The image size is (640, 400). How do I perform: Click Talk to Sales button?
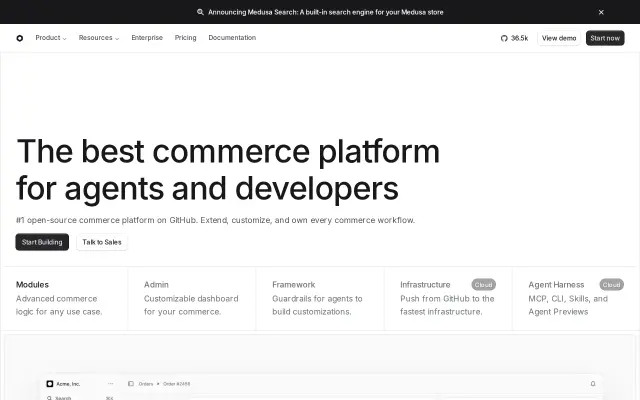tap(102, 242)
